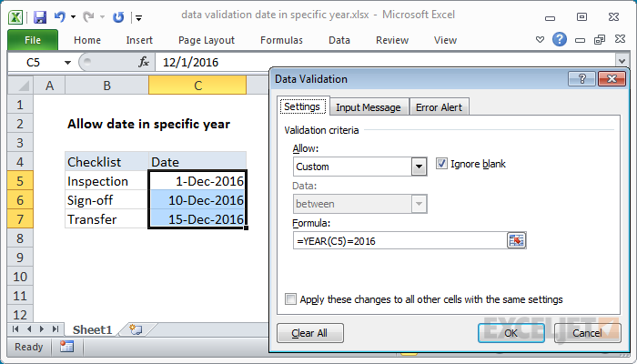Click the Data Validation dialog help button
The image size is (637, 364).
point(581,79)
